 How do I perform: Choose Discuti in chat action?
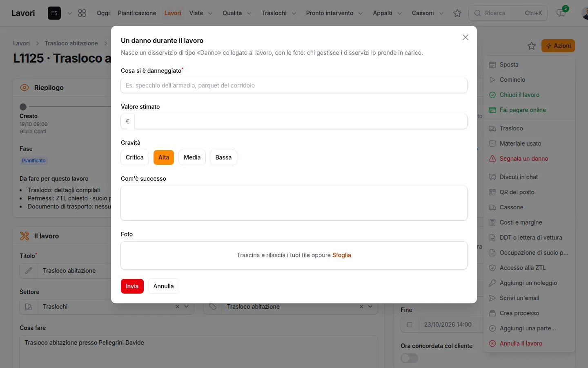click(x=529, y=177)
